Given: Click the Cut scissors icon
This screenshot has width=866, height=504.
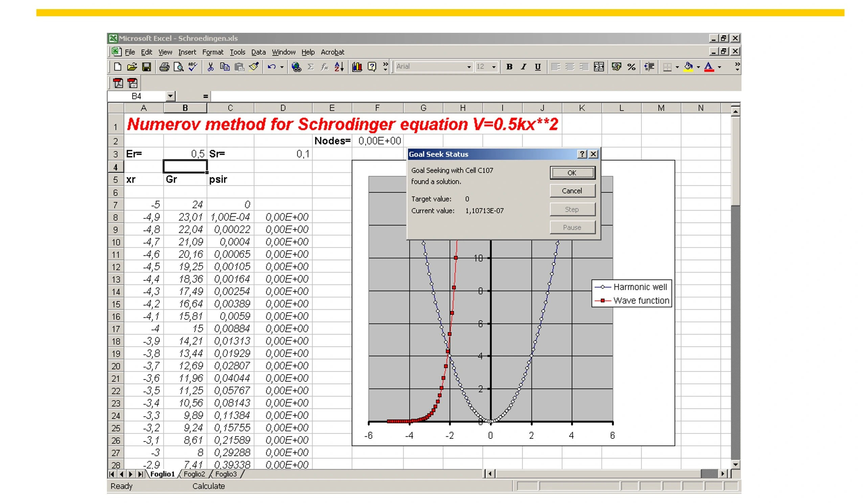Looking at the screenshot, I should coord(210,67).
